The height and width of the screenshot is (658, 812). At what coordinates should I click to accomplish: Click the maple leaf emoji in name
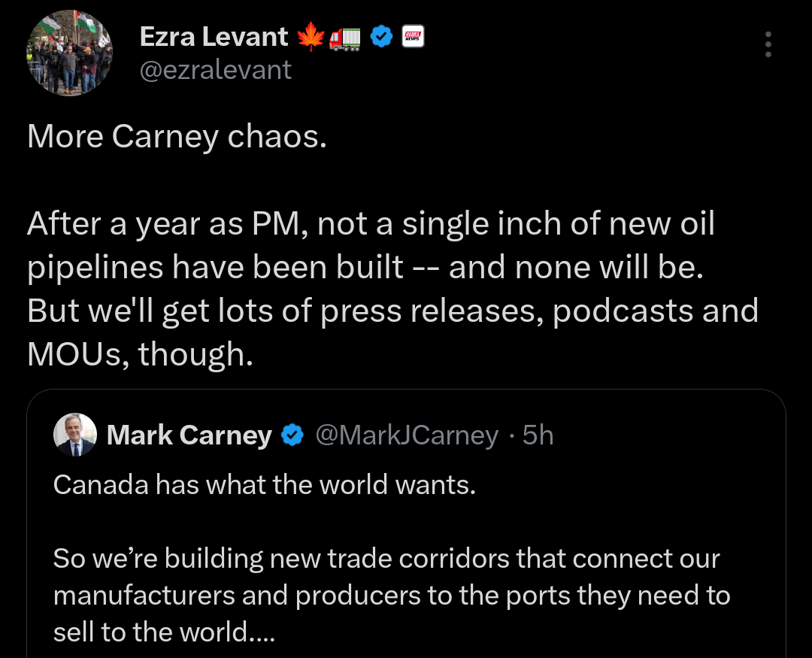(309, 36)
